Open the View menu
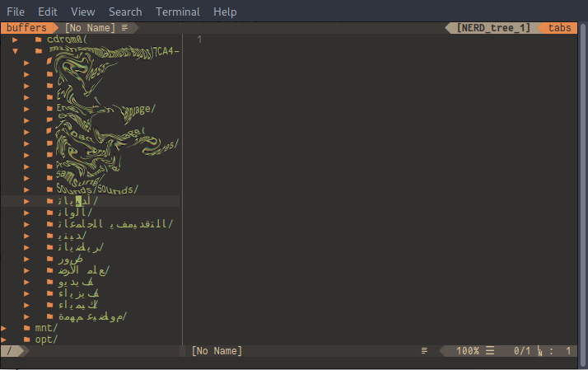This screenshot has height=370, width=588. 83,12
